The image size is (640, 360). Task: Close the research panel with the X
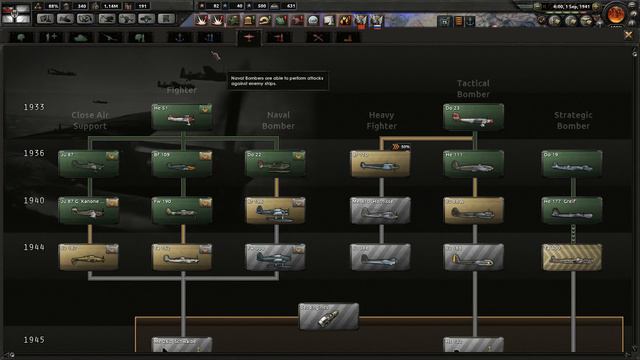click(628, 36)
